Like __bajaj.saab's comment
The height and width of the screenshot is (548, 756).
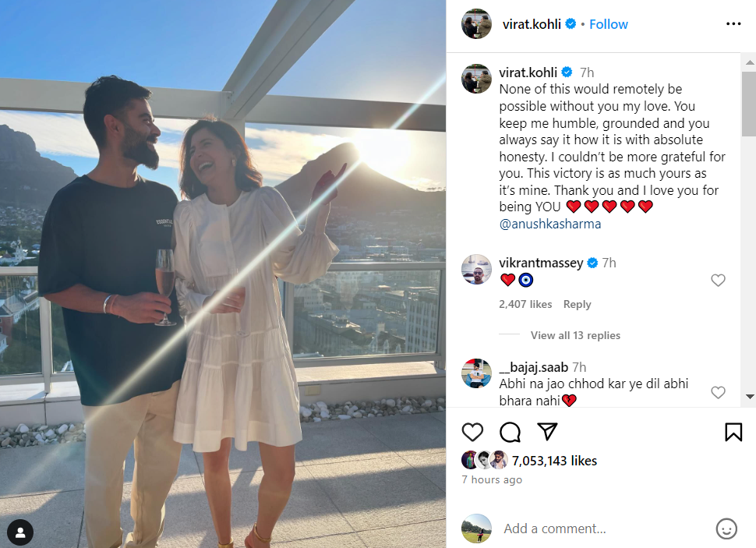click(718, 392)
